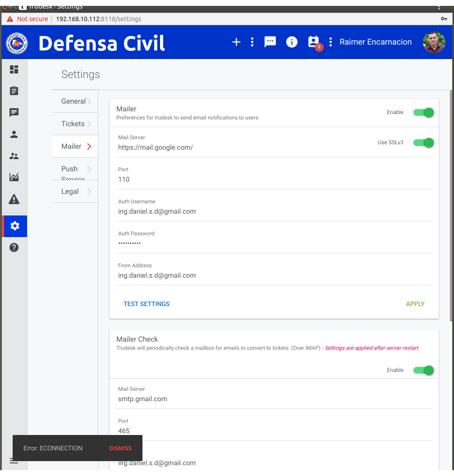The image size is (454, 476).
Task: Open the Messages icon in sidebar
Action: pos(14,113)
